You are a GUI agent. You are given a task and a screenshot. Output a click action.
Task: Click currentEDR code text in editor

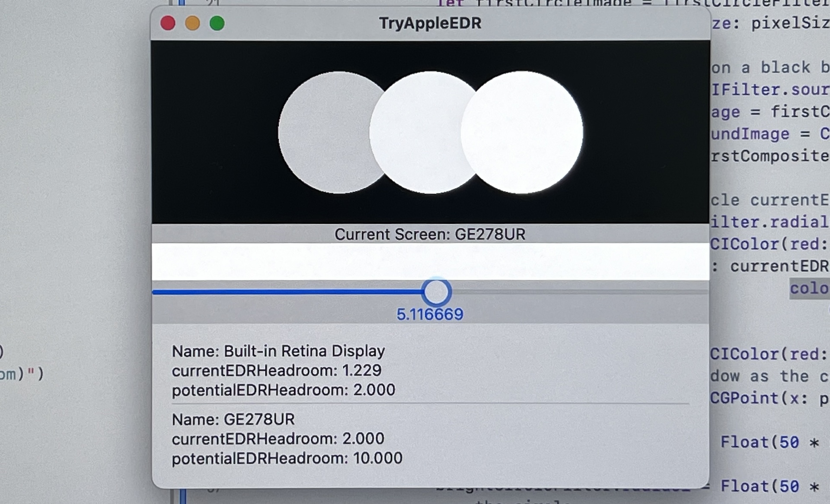(x=779, y=266)
